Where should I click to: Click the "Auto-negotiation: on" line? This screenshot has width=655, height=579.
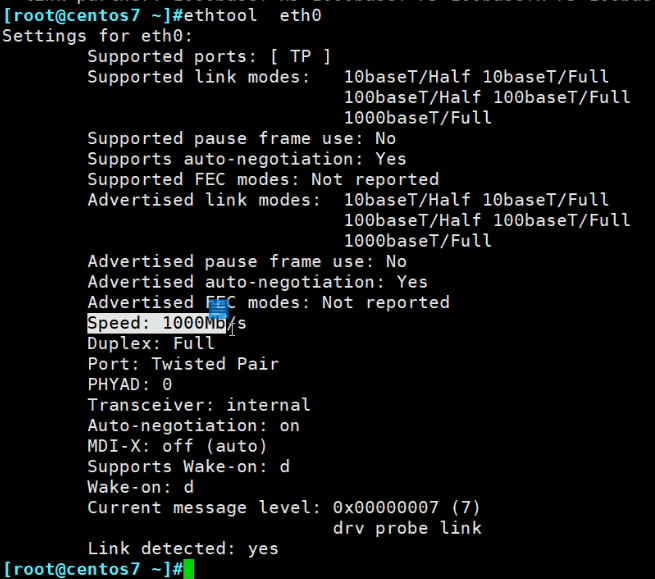(x=193, y=425)
